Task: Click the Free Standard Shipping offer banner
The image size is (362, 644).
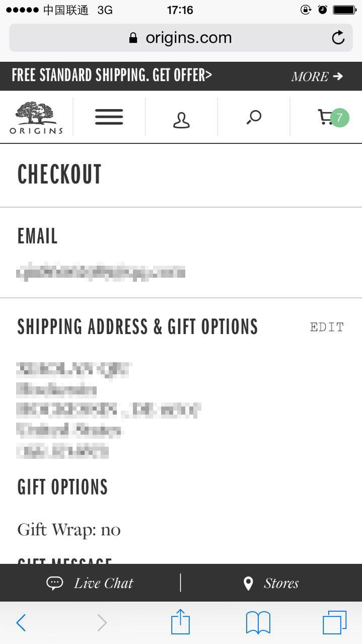Action: [x=112, y=76]
